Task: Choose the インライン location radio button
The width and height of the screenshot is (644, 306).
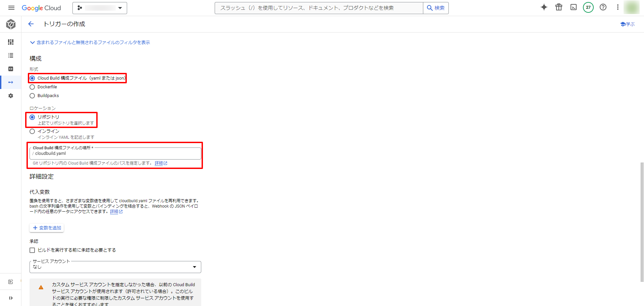Action: [x=32, y=131]
